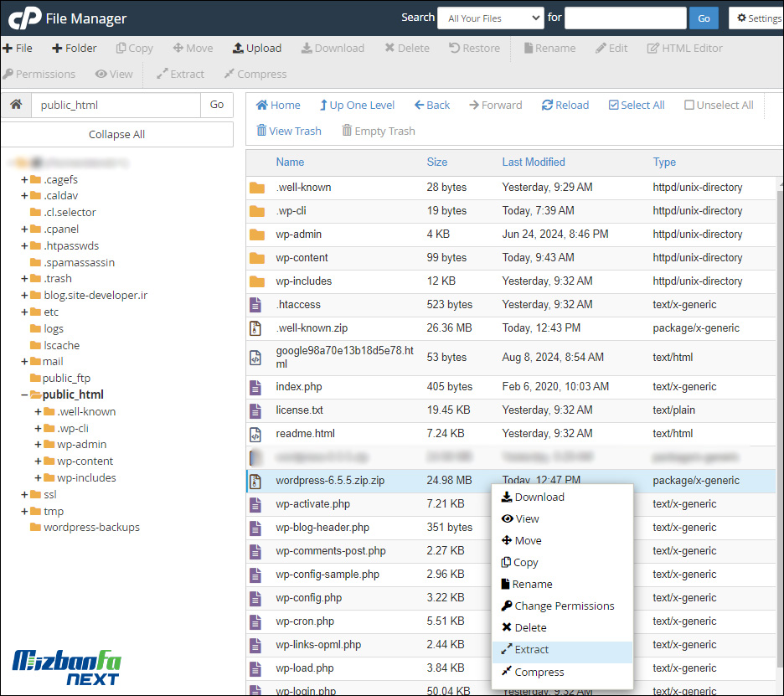Choose Rename from context menu
Viewport: 784px width, 696px height.
tap(562, 584)
